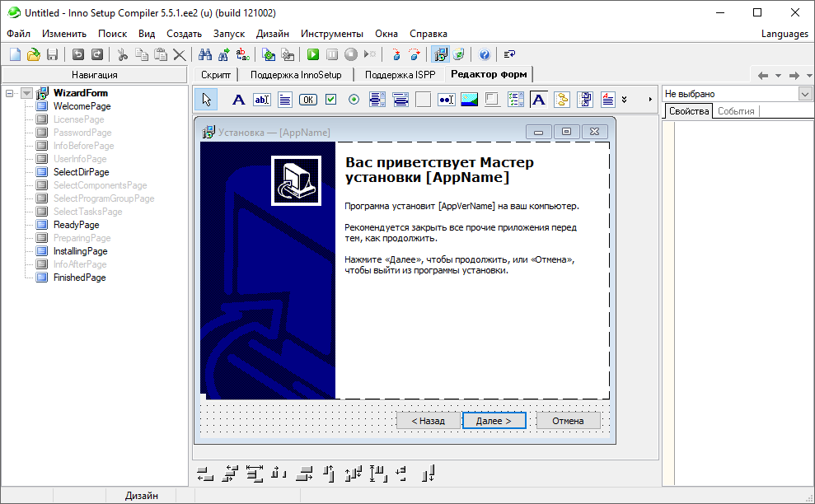Select the arrow pointer tool
This screenshot has height=504, width=815.
206,100
